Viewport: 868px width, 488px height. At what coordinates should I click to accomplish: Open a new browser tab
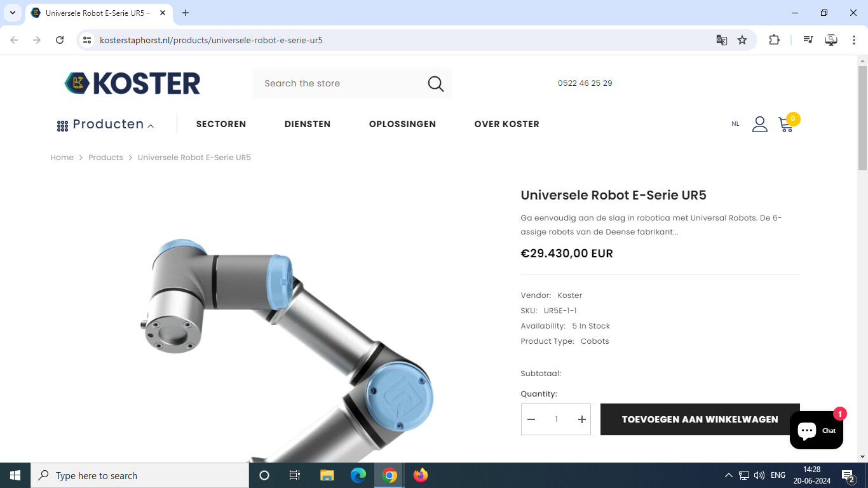click(186, 13)
